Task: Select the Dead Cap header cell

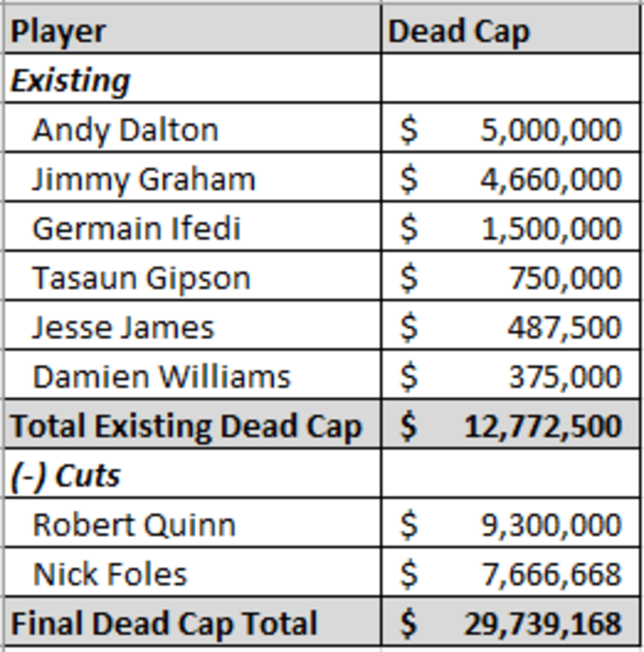Action: [510, 30]
